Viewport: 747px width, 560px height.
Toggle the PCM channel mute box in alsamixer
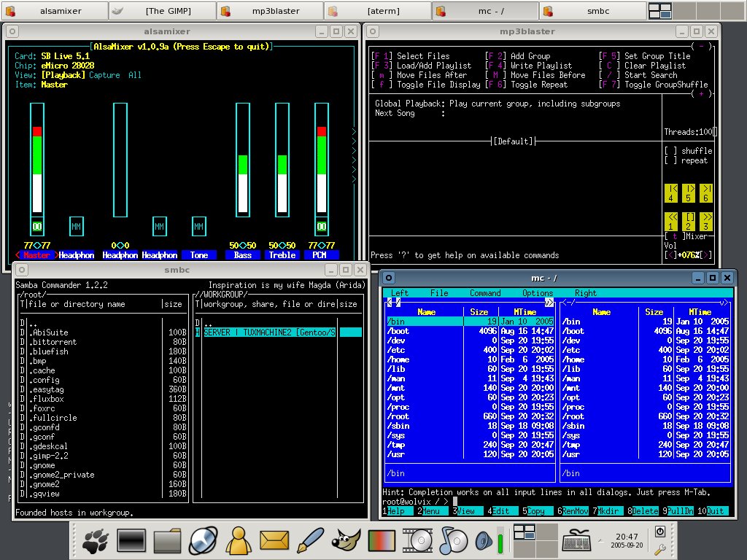[x=322, y=227]
